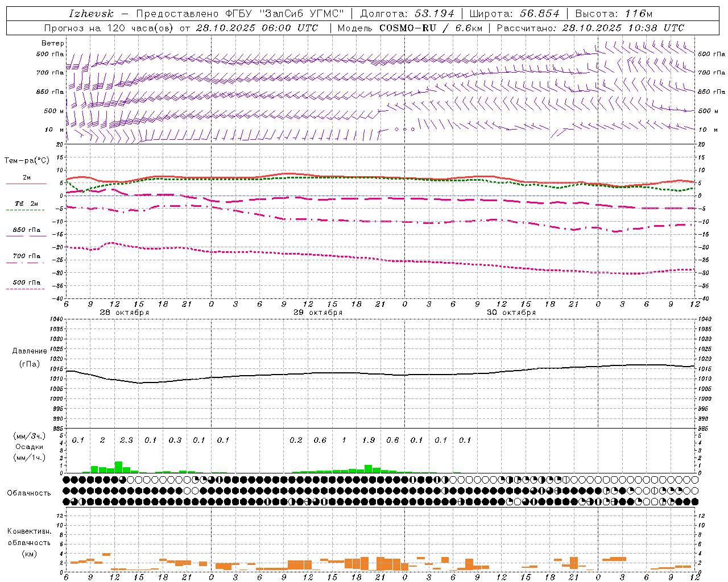Click the "1.9" three-hour precipitation value
The image size is (728, 582).
tap(369, 440)
